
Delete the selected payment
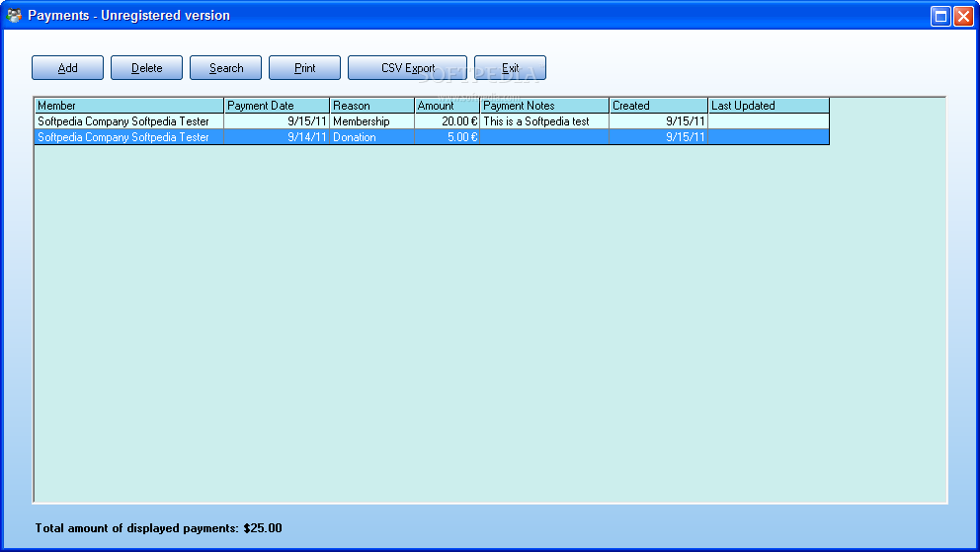(x=147, y=68)
